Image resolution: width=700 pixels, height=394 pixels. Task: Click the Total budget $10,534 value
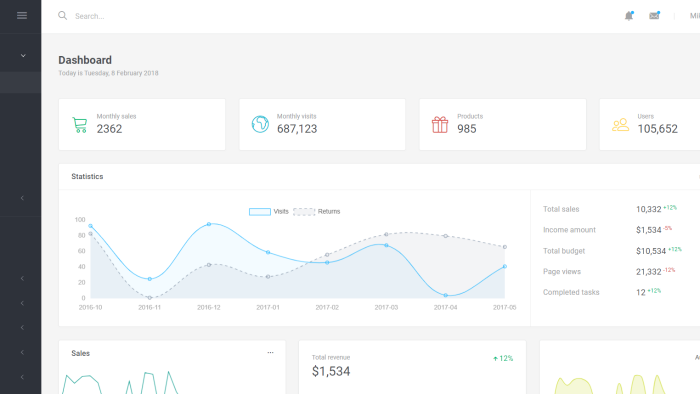click(651, 251)
